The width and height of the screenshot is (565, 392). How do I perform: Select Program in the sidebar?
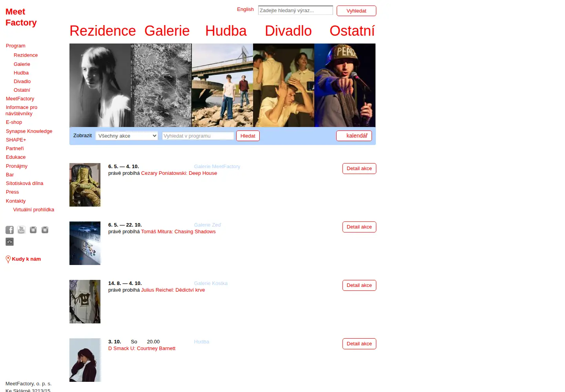[16, 46]
